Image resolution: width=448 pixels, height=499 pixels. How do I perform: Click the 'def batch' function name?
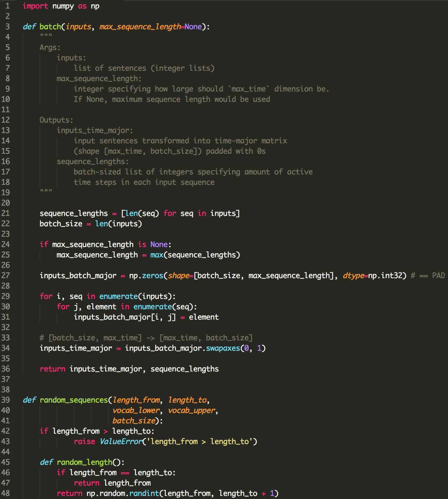[50, 27]
